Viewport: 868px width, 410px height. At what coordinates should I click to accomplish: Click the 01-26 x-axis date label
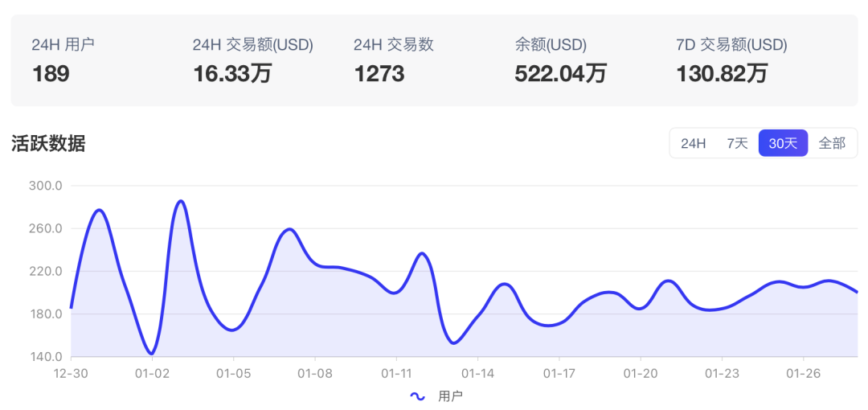[x=803, y=373]
